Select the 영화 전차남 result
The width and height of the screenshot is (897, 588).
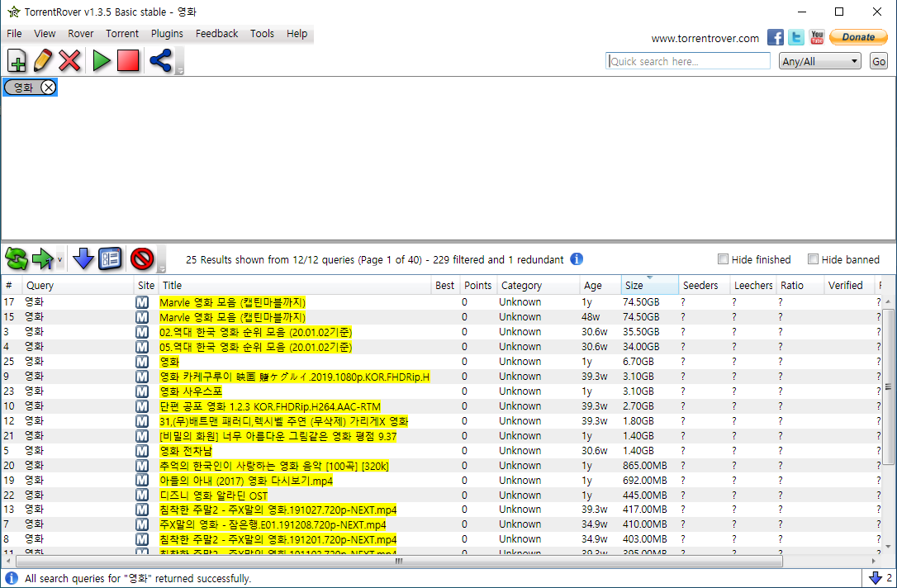[440, 451]
